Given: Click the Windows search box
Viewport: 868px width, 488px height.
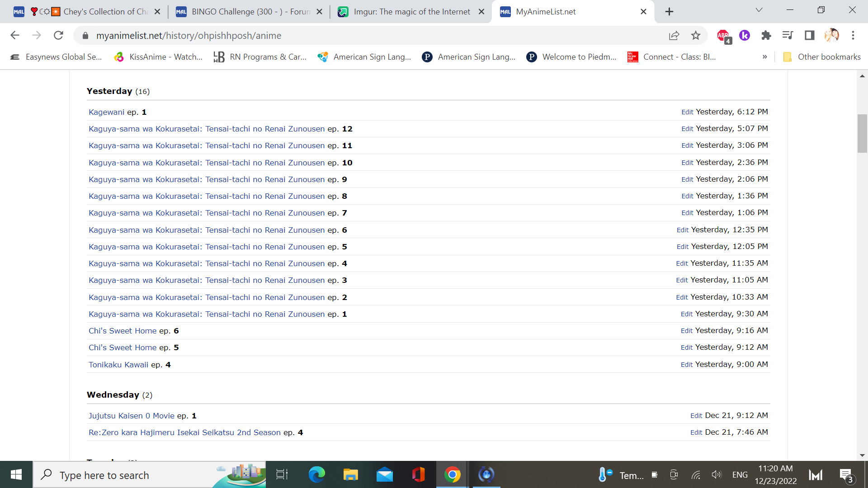Looking at the screenshot, I should (x=149, y=475).
